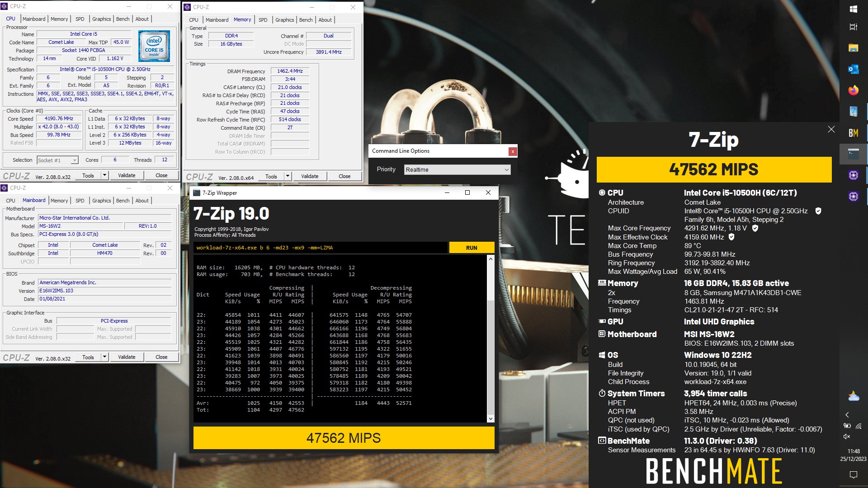Click the OS Windows logo icon in BenchMate panel
Screen dimensions: 868x488
(602, 355)
